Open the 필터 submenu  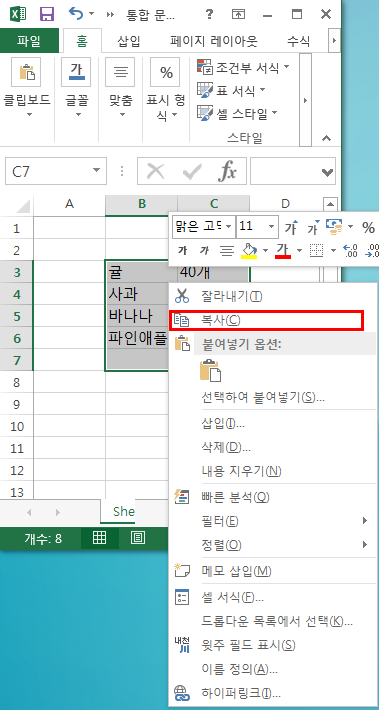[x=273, y=521]
